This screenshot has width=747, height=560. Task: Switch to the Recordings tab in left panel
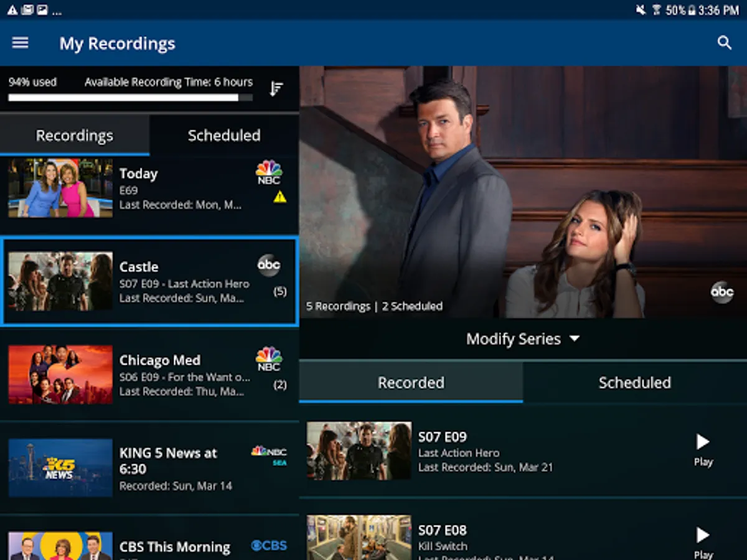(75, 135)
